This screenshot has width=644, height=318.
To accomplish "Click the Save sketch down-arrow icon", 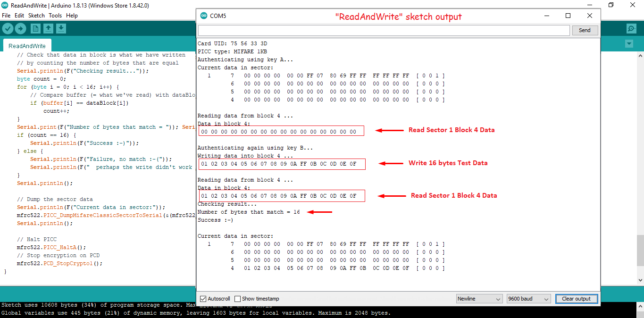I will point(61,29).
